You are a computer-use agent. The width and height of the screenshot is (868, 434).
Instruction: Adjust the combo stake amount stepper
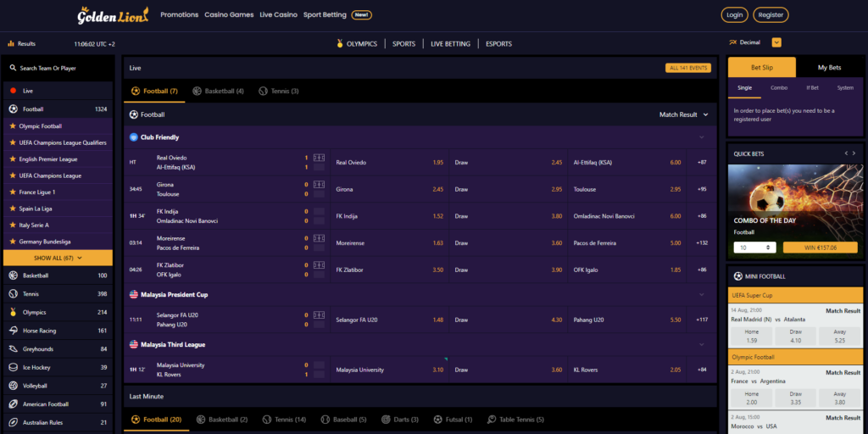(x=768, y=248)
